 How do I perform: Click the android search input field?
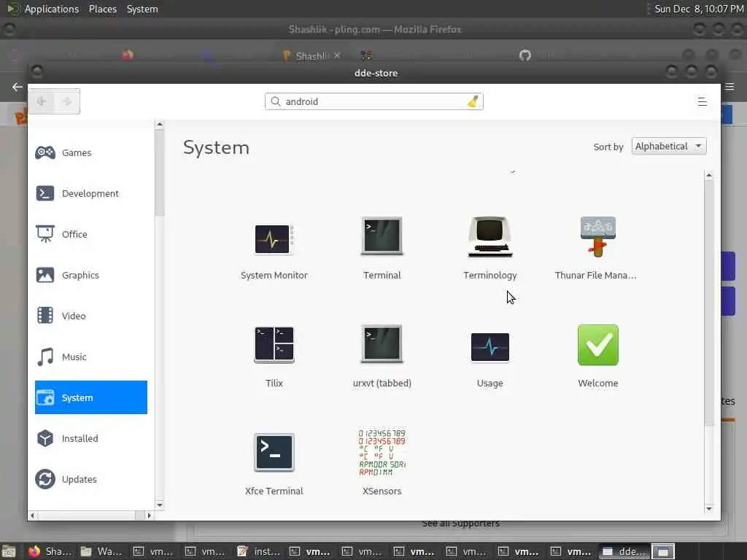coord(374,101)
